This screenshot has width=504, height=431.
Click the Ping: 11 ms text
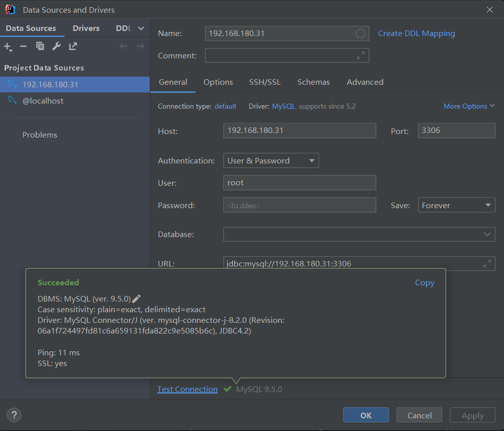(x=58, y=353)
